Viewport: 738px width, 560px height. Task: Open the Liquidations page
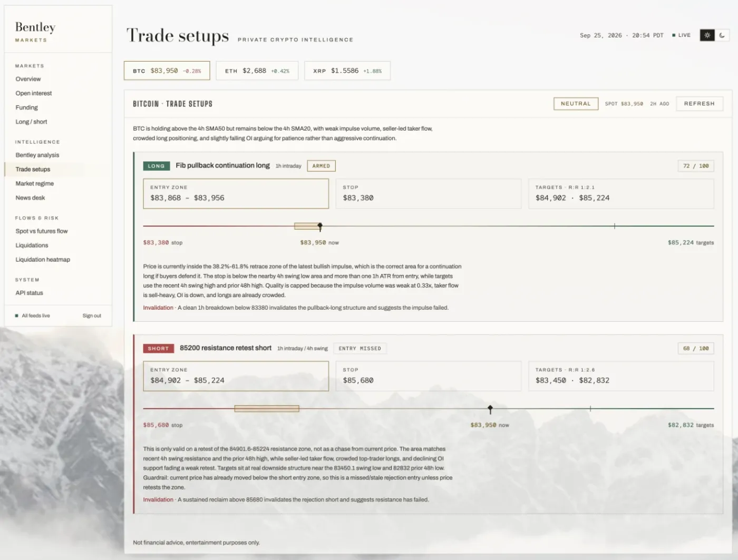[32, 245]
